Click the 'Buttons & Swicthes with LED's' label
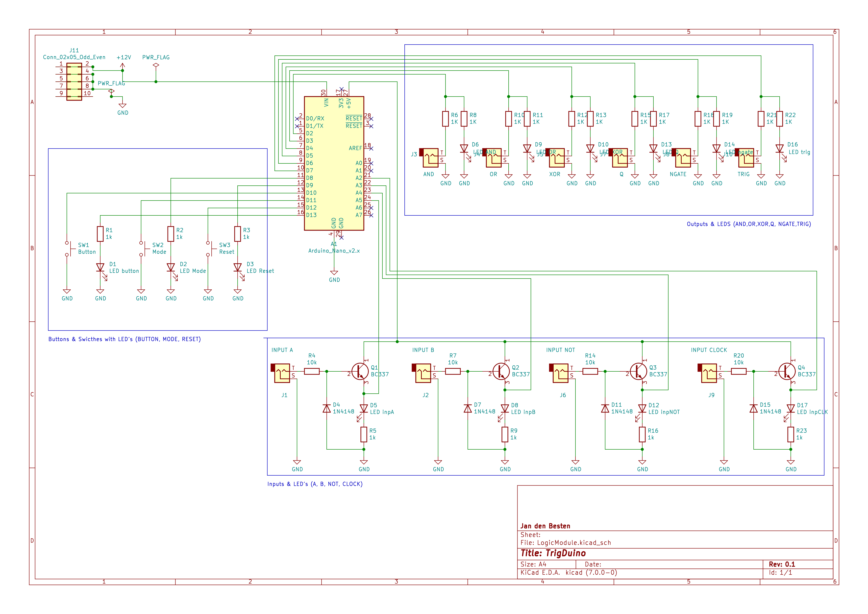The width and height of the screenshot is (868, 614). (124, 339)
